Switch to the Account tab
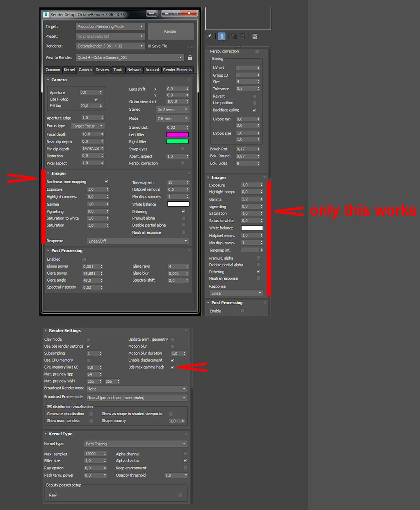 (152, 70)
